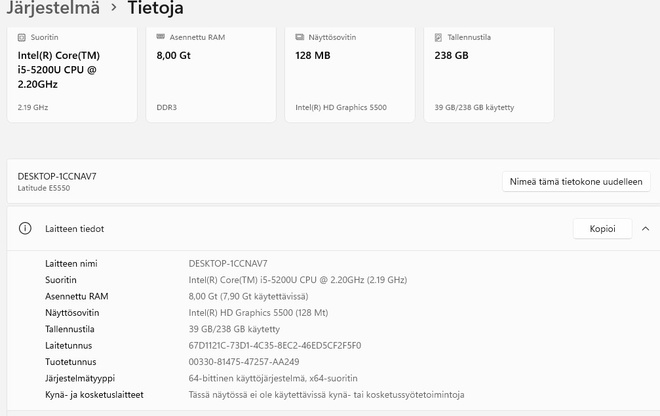Viewport: 660px width, 416px height.
Task: Click the 39 GB/238 GB käytetty row value
Action: (234, 329)
